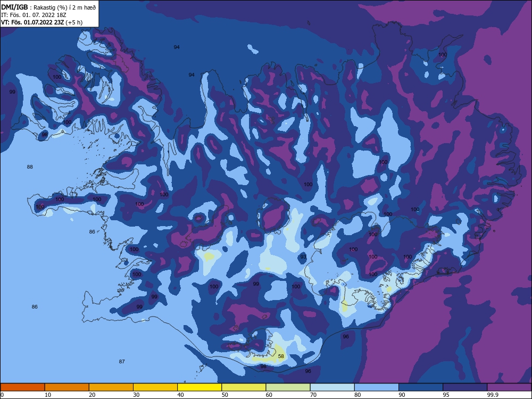Choose the amber 30–40 legend swatch
This screenshot has width=532, height=399.
[155, 387]
